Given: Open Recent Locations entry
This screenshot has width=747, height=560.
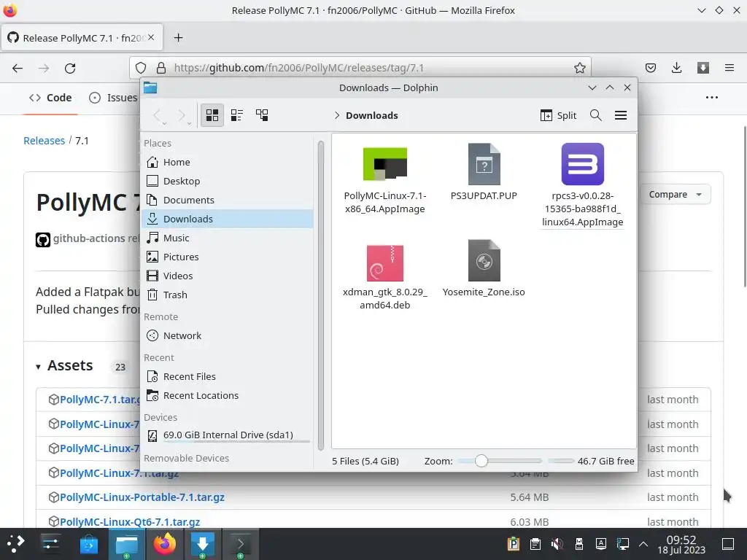Looking at the screenshot, I should point(228,395).
